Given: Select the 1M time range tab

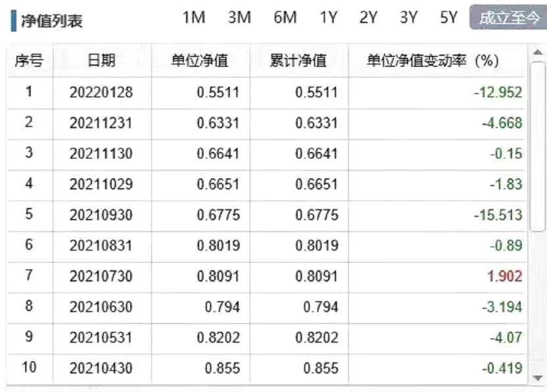Looking at the screenshot, I should [x=194, y=18].
